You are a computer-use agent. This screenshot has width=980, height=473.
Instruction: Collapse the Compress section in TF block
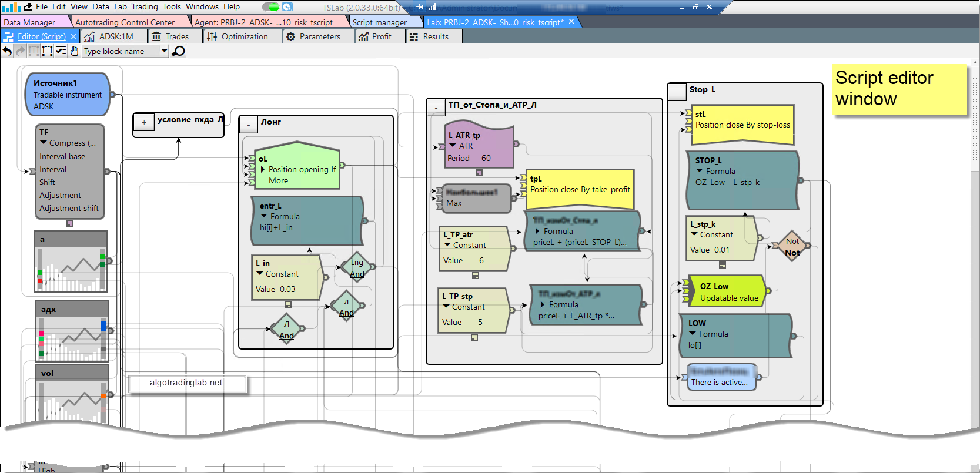[43, 143]
